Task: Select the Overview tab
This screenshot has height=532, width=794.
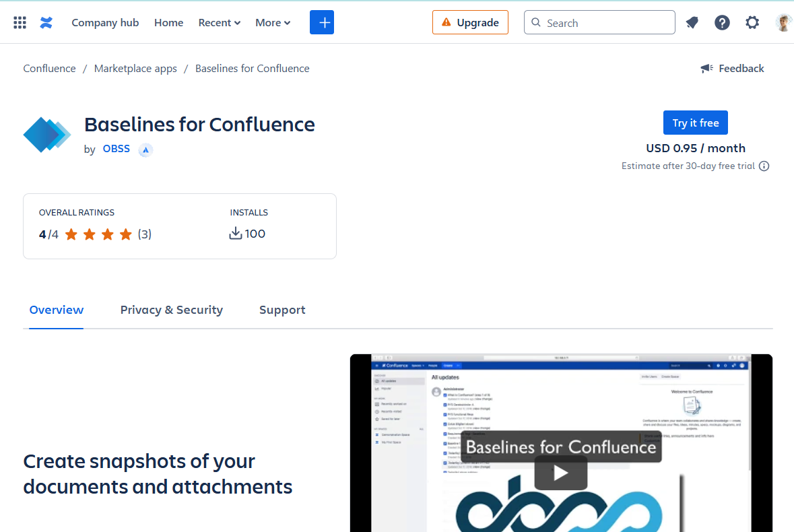Action: pyautogui.click(x=57, y=310)
